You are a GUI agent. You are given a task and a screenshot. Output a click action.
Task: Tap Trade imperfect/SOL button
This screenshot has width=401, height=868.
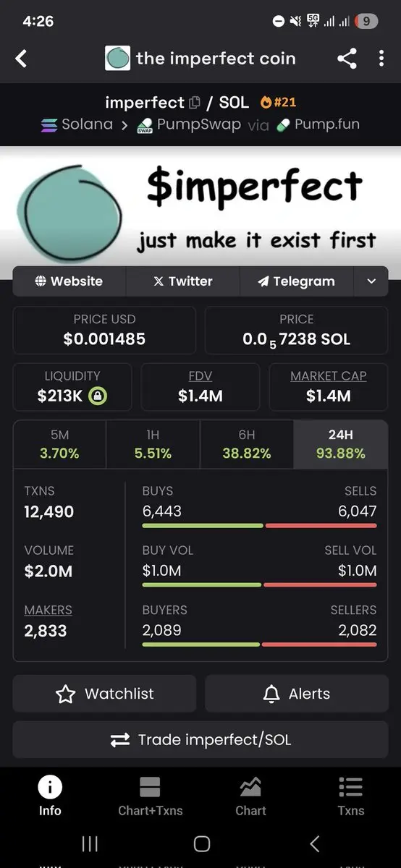[x=200, y=740]
